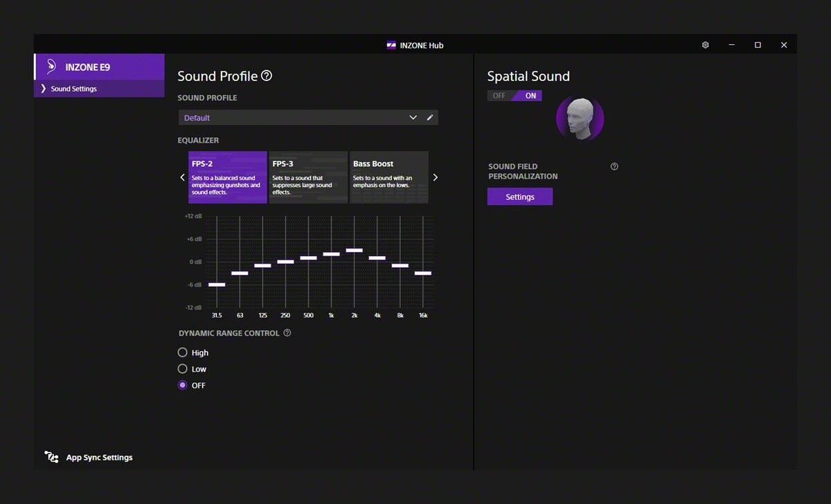
Task: Click the Dynamic Range Control help icon
Action: pos(287,333)
